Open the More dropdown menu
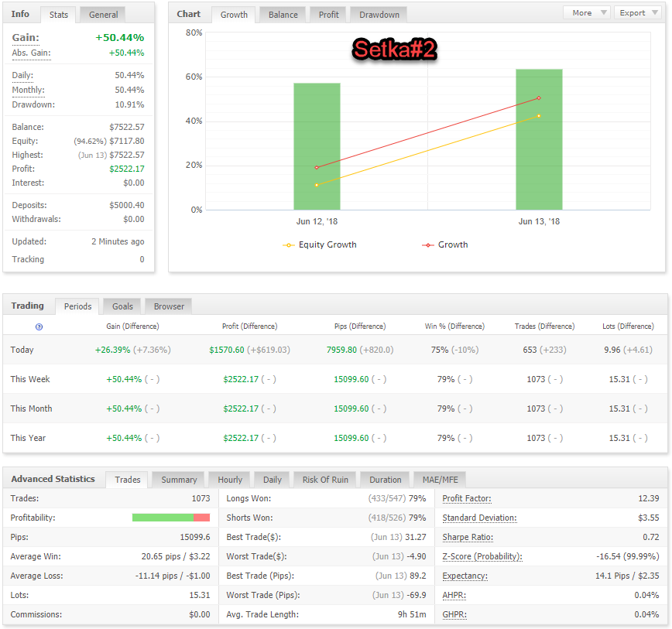Image resolution: width=672 pixels, height=629 pixels. tap(586, 13)
